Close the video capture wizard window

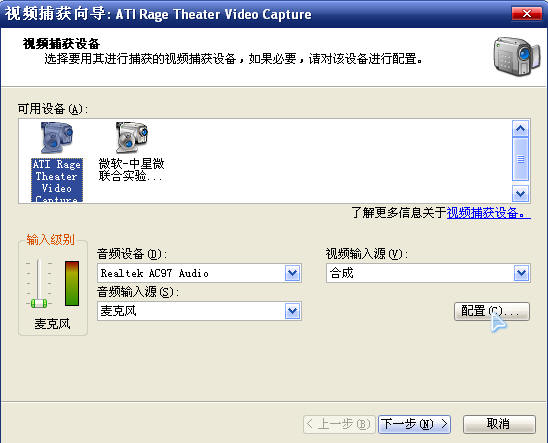coord(527,14)
